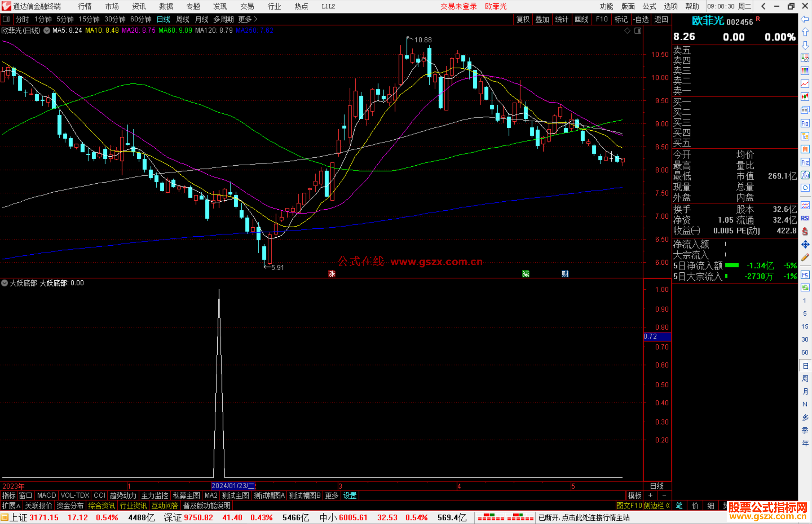Click the four-way move arrows icon
Screen dimensions: 812x524
pyautogui.click(x=805, y=245)
